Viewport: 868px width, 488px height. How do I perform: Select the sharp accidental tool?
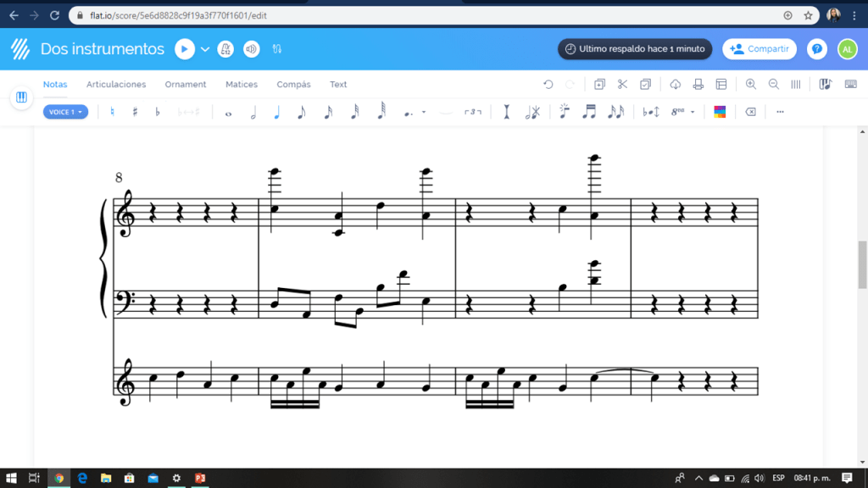(x=135, y=112)
